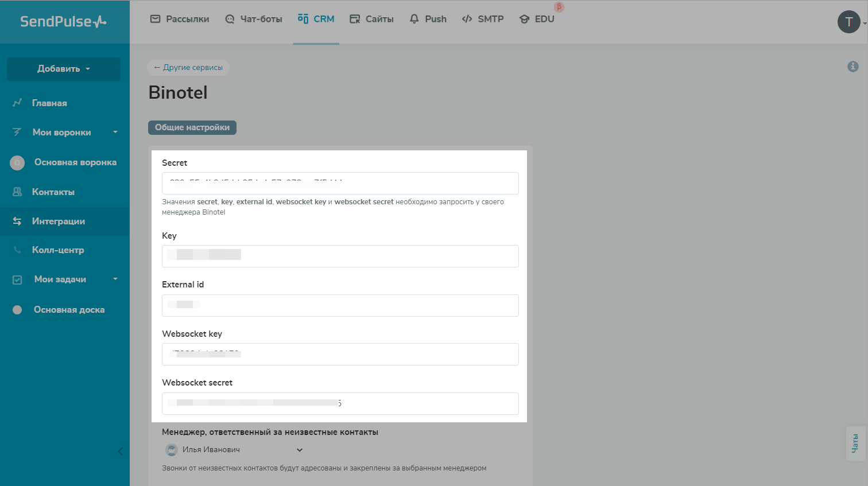Open the Рассылки section
The height and width of the screenshot is (486, 868).
coord(180,19)
